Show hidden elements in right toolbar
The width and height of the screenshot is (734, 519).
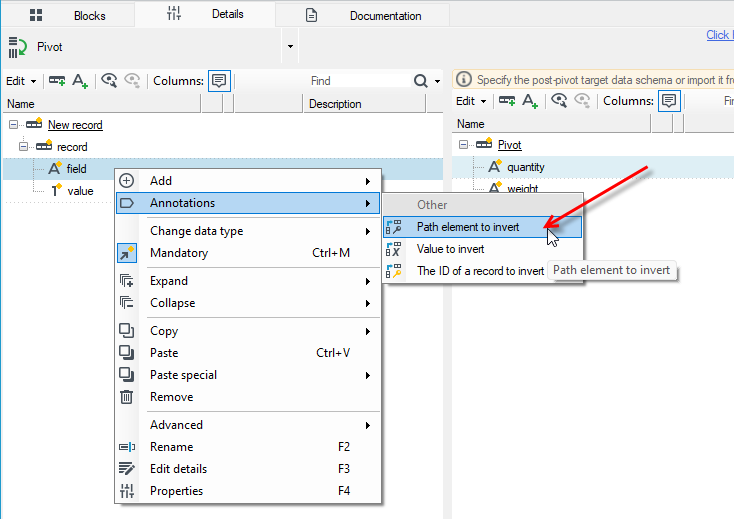coord(559,101)
